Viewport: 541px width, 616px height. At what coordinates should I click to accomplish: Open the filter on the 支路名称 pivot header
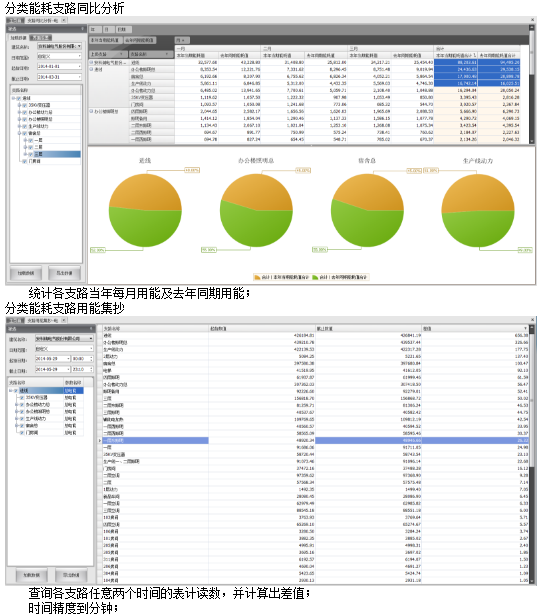[167, 54]
